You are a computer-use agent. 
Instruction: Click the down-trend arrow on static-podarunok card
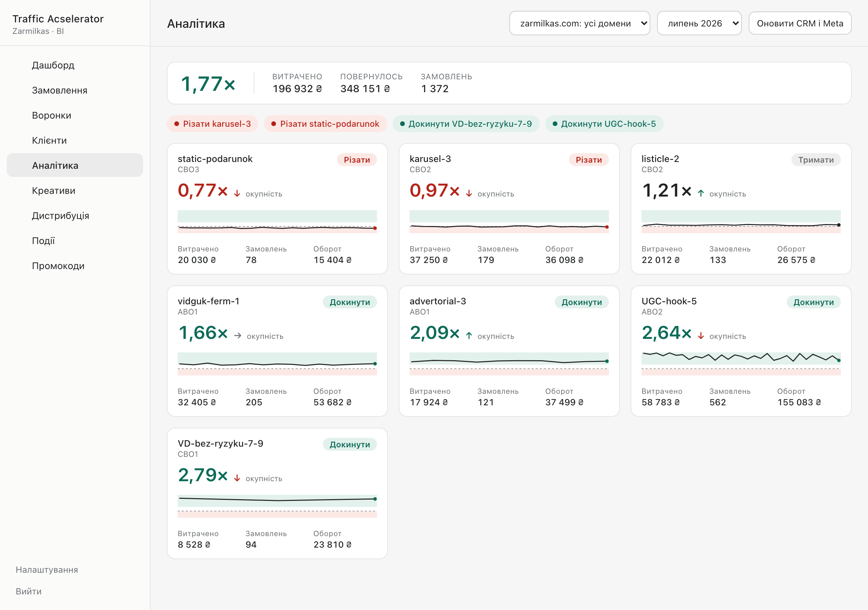point(237,194)
